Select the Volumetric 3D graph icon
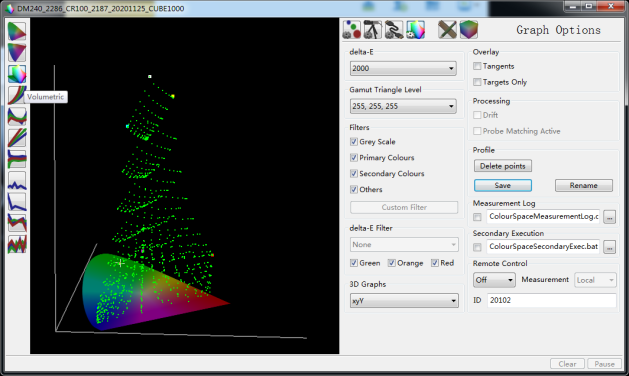Screen dimensions: 629x376 [x=17, y=74]
